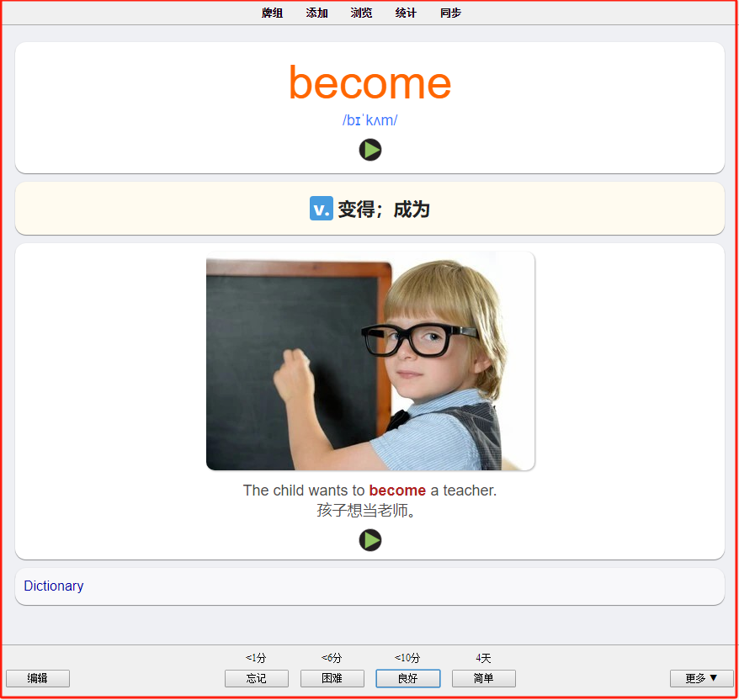Expand the 更多 (More) dropdown
Image resolution: width=739 pixels, height=700 pixels.
[702, 678]
